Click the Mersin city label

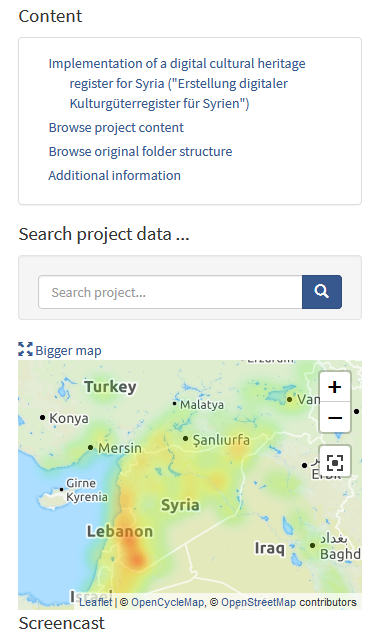(x=120, y=448)
